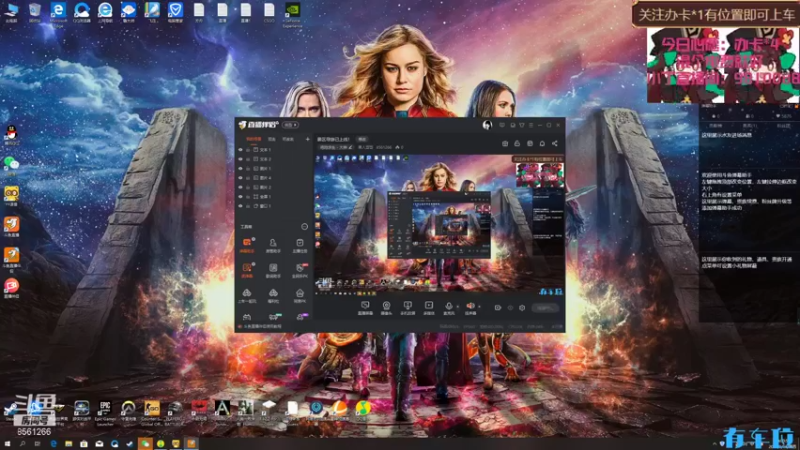Open the Recycle Bin desktop icon
The height and width of the screenshot is (450, 800).
[x=35, y=12]
